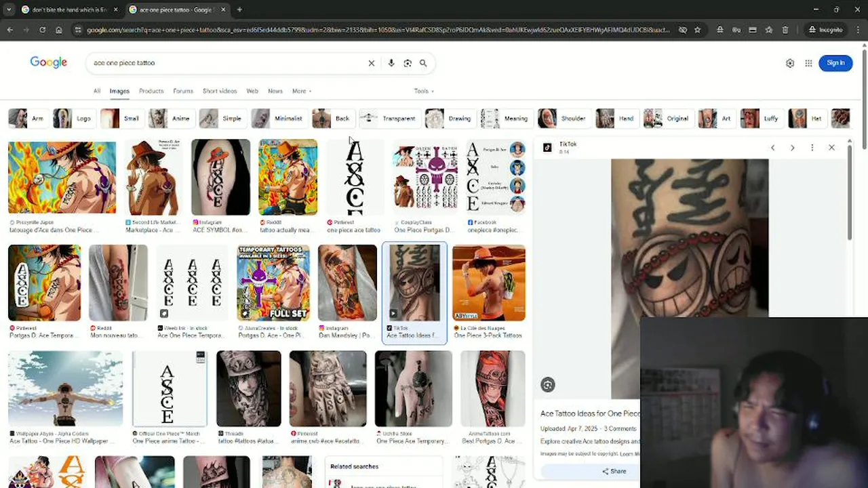Filter images by the Anime chip

pyautogui.click(x=170, y=119)
